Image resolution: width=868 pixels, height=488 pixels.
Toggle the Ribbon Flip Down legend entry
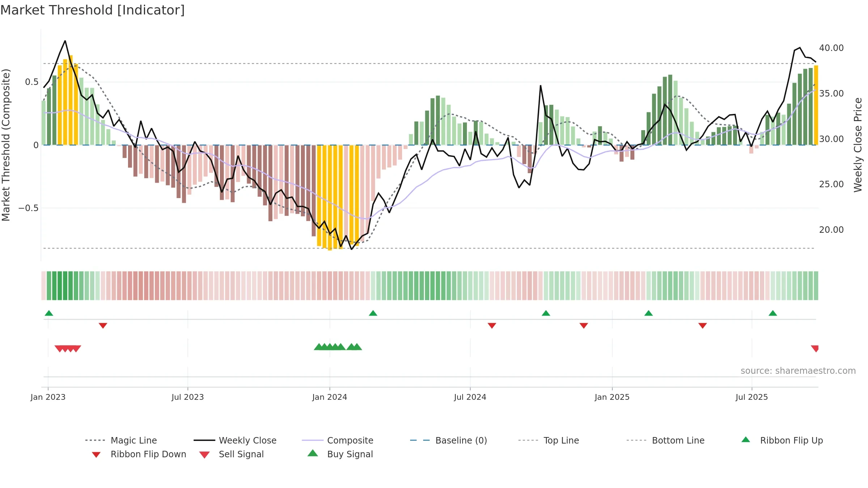139,454
